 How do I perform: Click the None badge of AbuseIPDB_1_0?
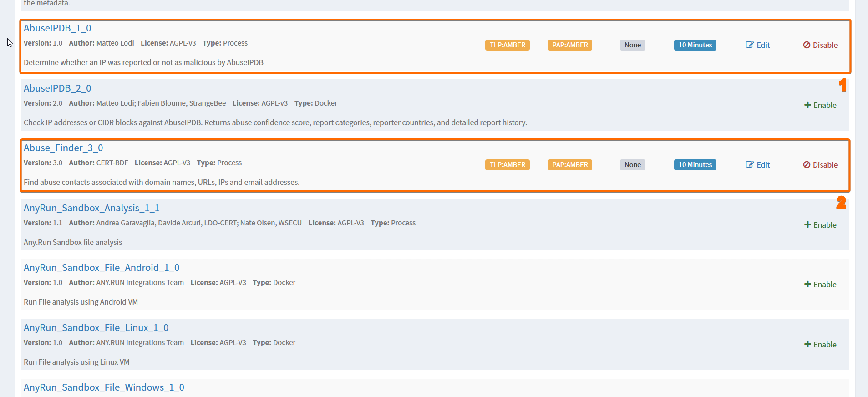point(633,45)
